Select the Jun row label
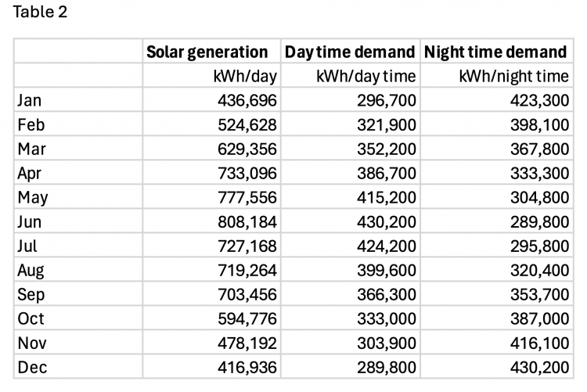The height and width of the screenshot is (392, 587). coord(29,221)
